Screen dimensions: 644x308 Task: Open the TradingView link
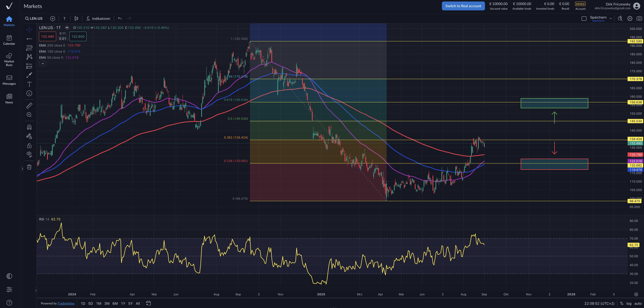pos(66,303)
